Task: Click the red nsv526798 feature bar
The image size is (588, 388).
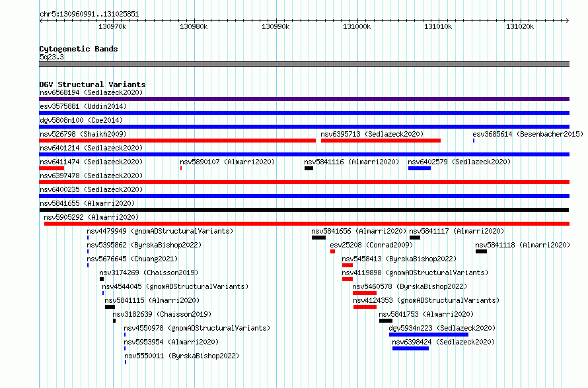Action: coord(177,141)
